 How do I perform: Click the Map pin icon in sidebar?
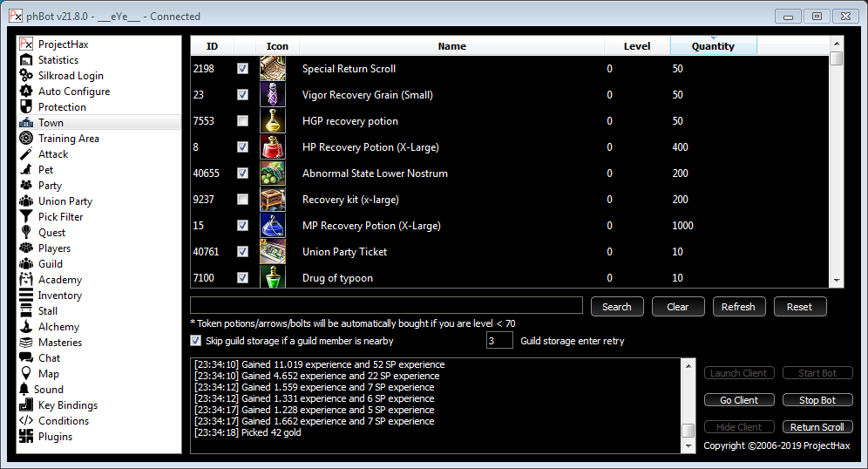(x=26, y=374)
